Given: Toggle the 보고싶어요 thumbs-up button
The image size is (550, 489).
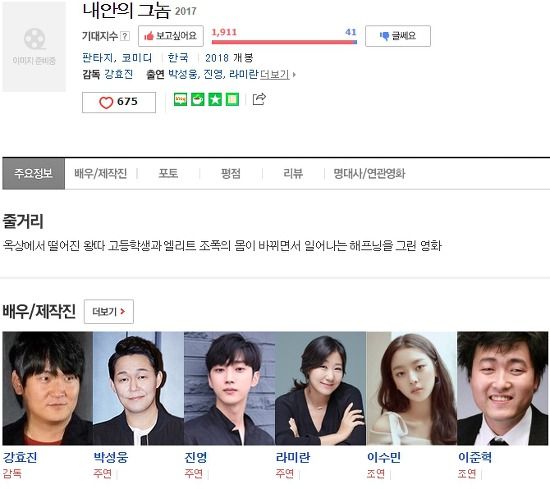Looking at the screenshot, I should coord(171,36).
